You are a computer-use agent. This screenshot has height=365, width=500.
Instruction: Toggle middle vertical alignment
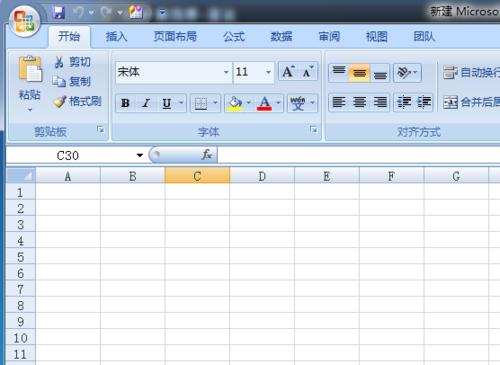(x=359, y=72)
